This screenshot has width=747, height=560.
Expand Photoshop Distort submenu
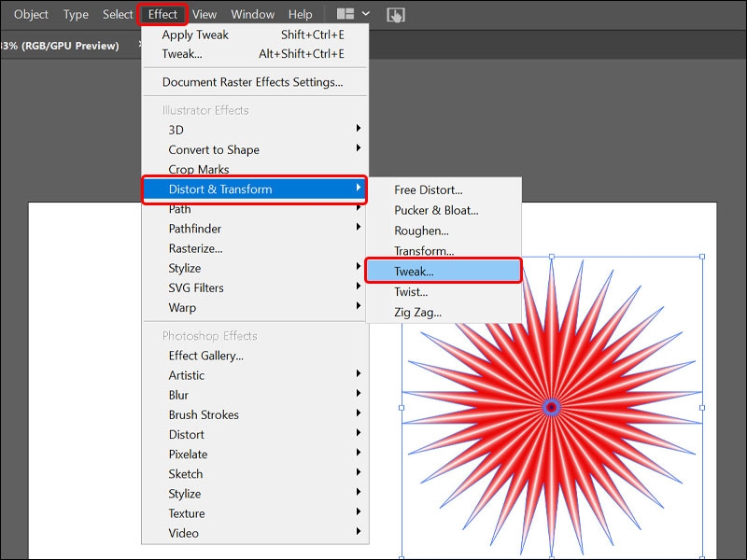[255, 434]
